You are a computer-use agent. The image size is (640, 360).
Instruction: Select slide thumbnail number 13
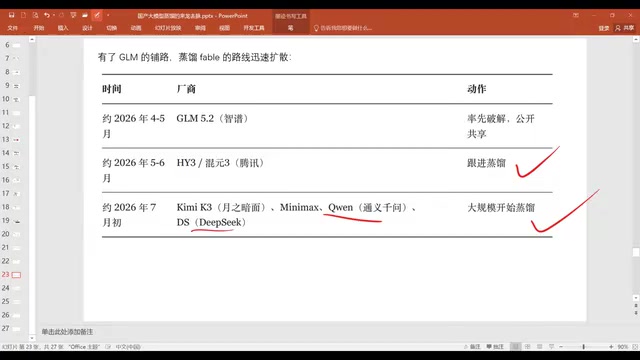(16, 140)
